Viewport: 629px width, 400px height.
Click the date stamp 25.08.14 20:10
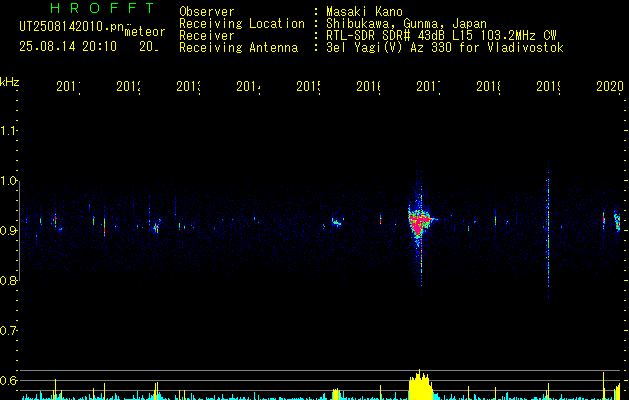pos(68,47)
